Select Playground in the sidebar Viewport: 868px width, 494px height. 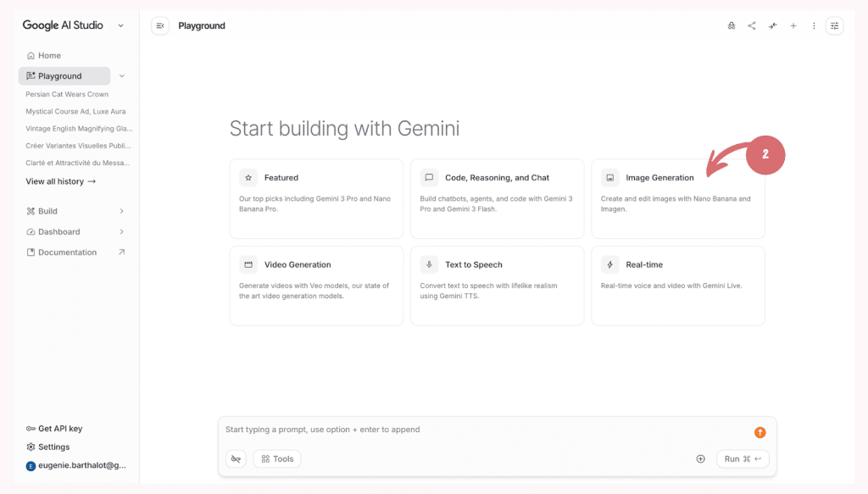64,75
